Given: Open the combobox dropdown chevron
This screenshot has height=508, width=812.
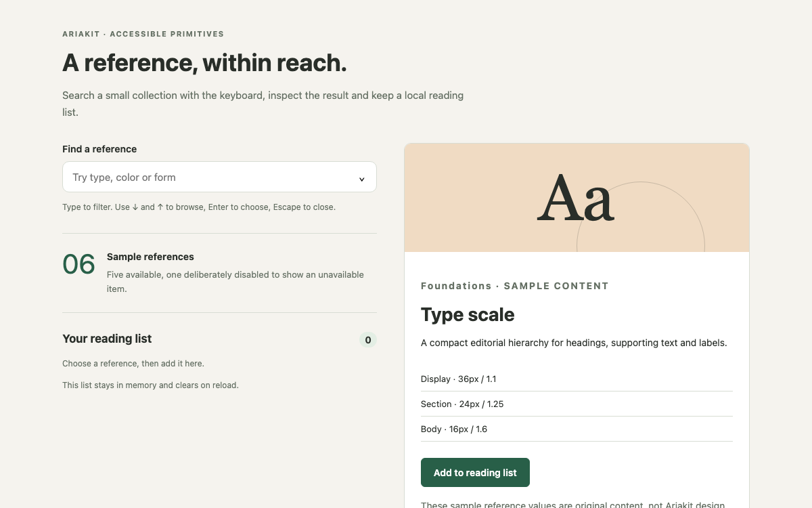Looking at the screenshot, I should (361, 179).
